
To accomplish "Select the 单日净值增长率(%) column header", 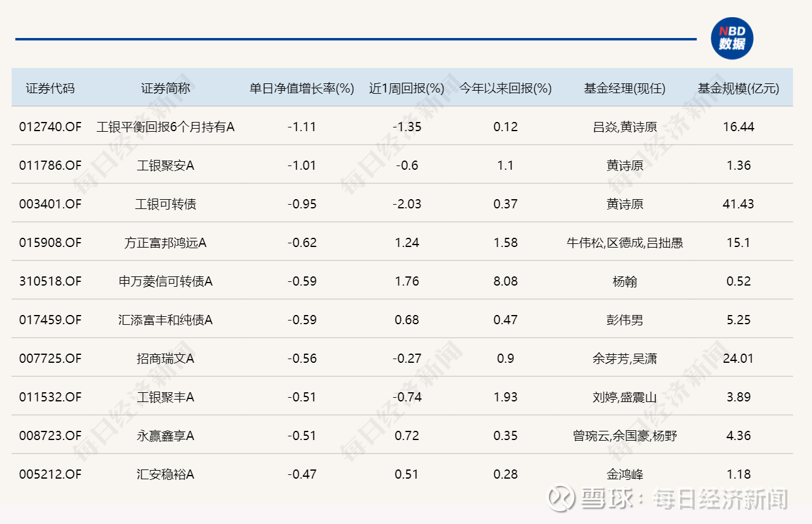I will pyautogui.click(x=302, y=88).
